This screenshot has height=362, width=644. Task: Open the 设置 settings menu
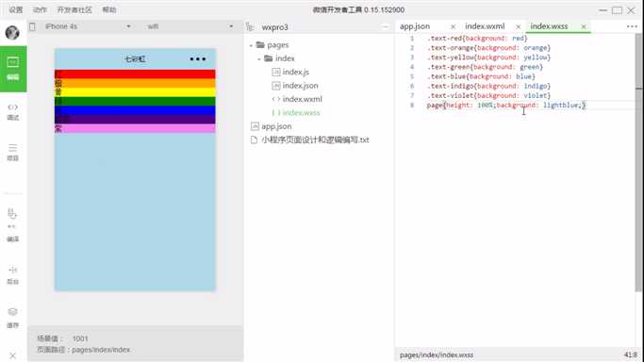pyautogui.click(x=16, y=9)
